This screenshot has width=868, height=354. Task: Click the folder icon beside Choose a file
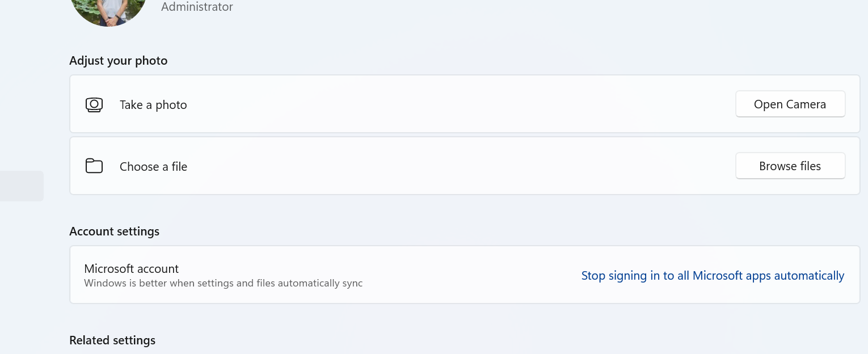coord(94,166)
